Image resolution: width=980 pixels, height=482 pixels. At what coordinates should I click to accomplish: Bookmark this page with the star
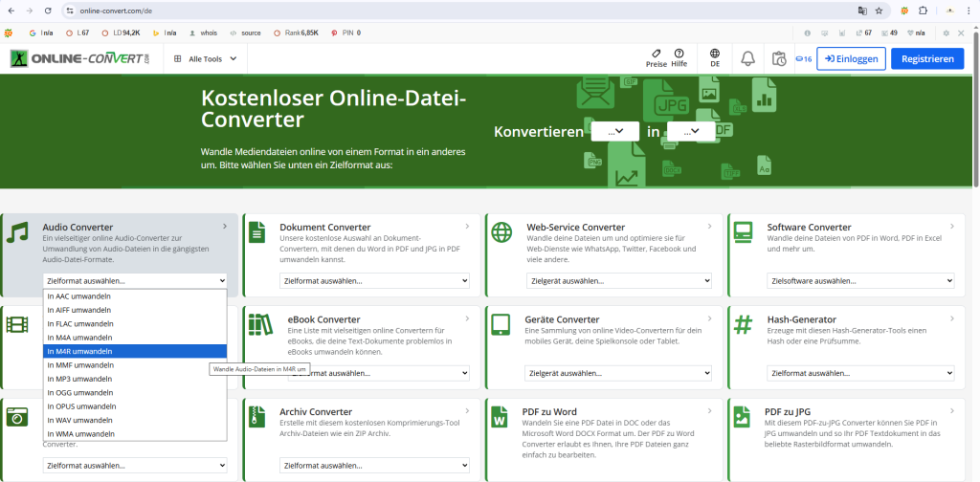point(879,11)
